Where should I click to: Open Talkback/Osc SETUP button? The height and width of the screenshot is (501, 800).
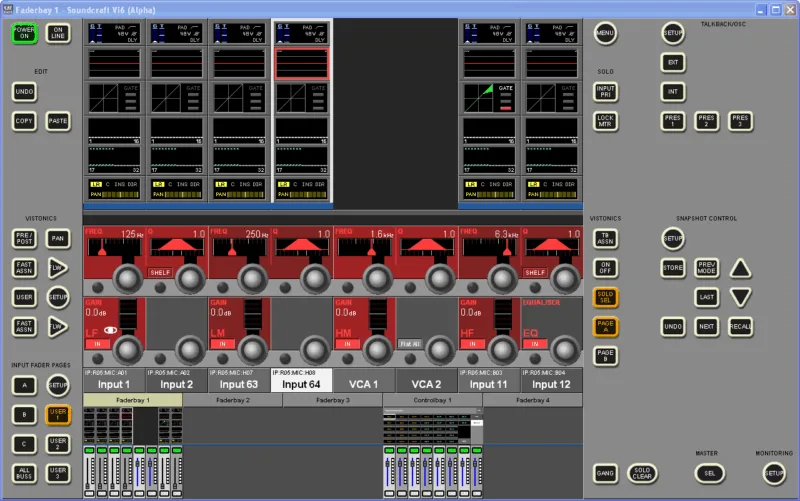click(673, 33)
